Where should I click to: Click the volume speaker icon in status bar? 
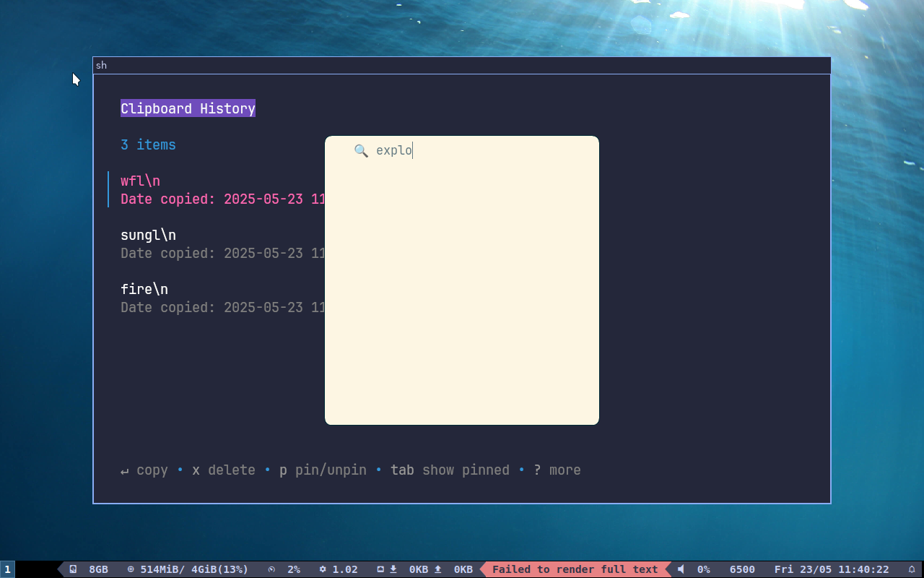(681, 569)
